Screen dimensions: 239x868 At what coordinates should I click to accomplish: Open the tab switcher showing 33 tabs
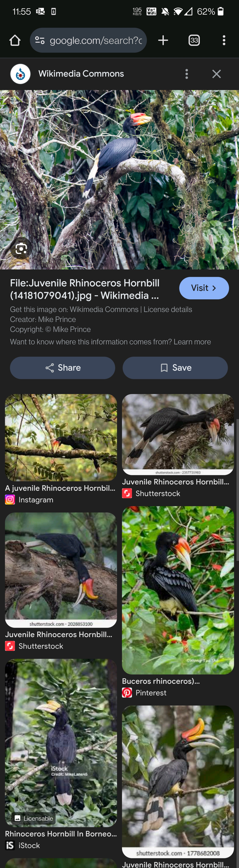pyautogui.click(x=194, y=40)
